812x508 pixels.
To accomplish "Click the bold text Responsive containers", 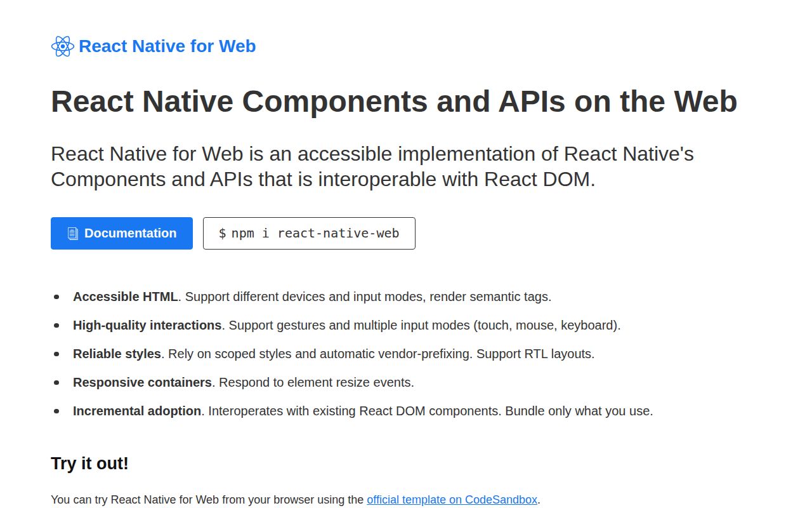I will [142, 382].
